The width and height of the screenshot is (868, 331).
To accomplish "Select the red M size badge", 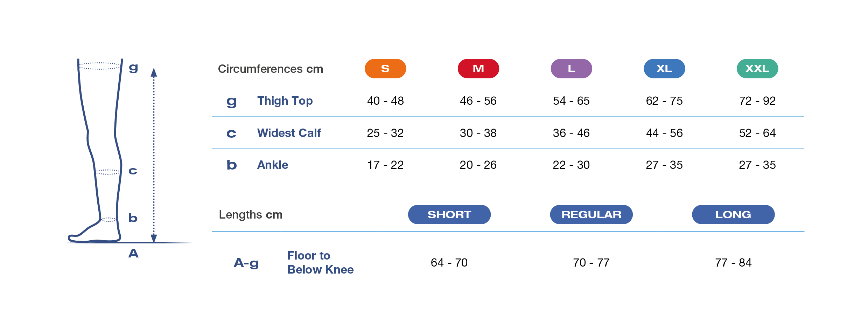I will (478, 69).
